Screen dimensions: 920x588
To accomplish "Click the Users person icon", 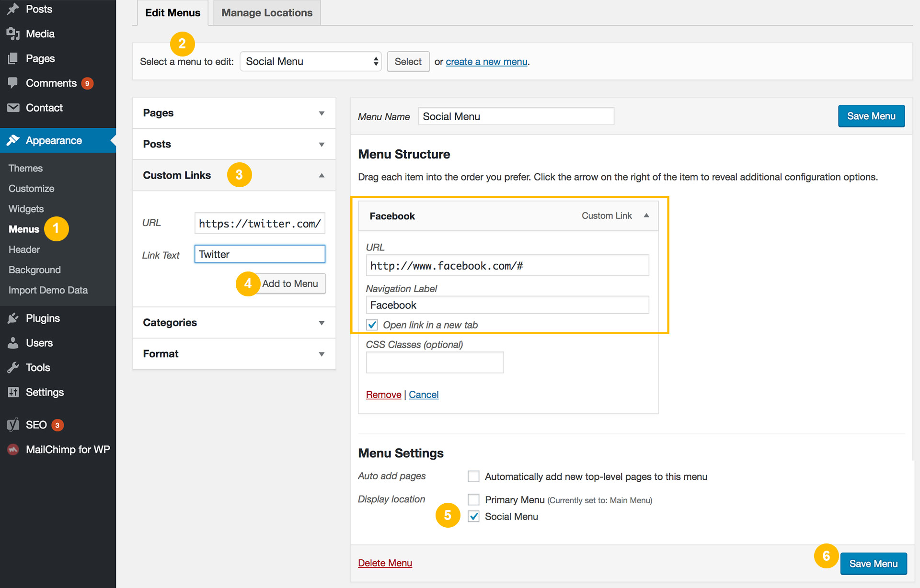I will [13, 343].
